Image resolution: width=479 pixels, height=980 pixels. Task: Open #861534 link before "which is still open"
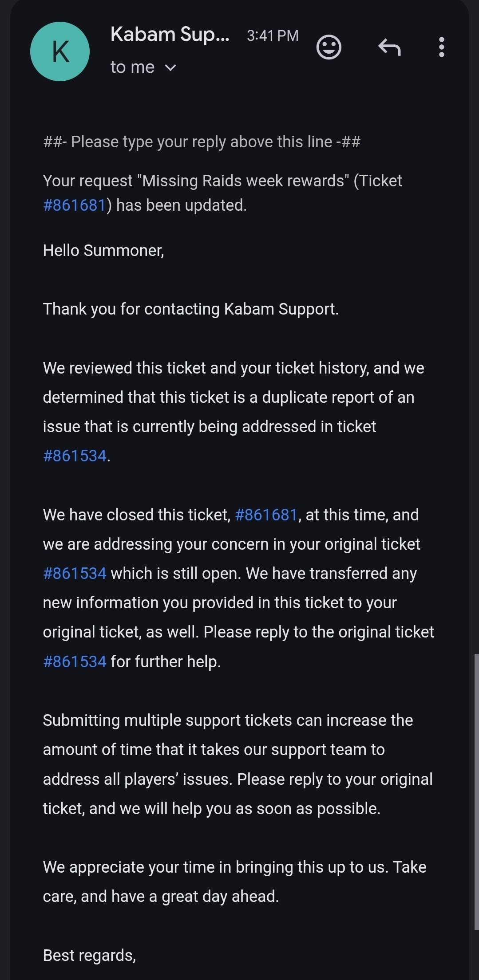click(75, 573)
